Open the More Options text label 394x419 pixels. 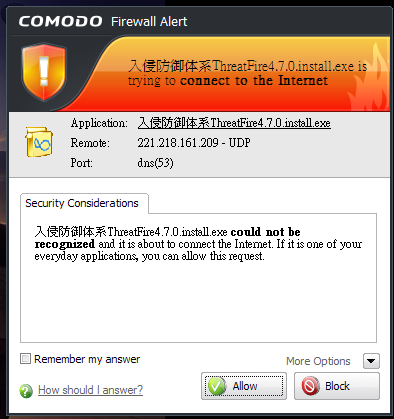pos(318,361)
